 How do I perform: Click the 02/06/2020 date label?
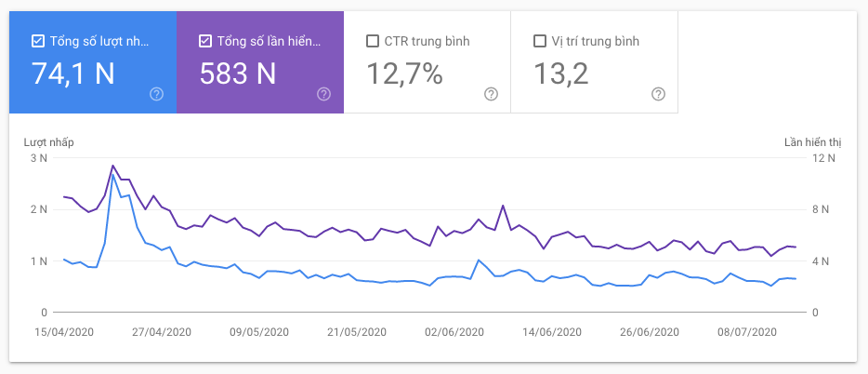point(454,332)
